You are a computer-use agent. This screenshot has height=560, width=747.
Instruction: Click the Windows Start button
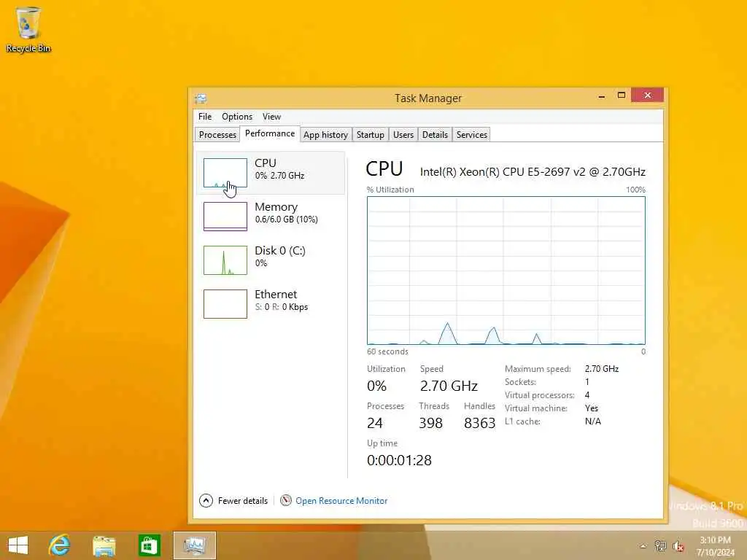click(x=18, y=545)
